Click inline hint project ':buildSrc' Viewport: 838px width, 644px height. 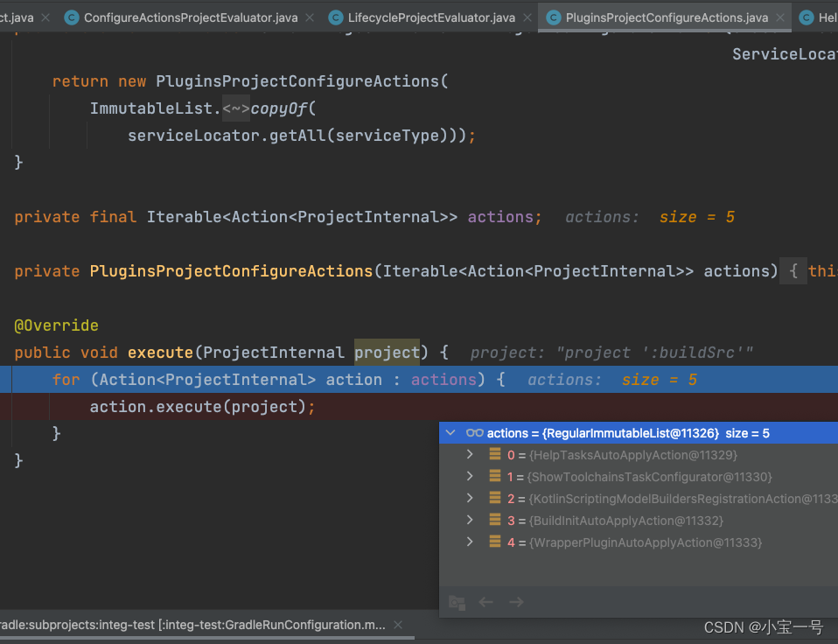tap(612, 353)
